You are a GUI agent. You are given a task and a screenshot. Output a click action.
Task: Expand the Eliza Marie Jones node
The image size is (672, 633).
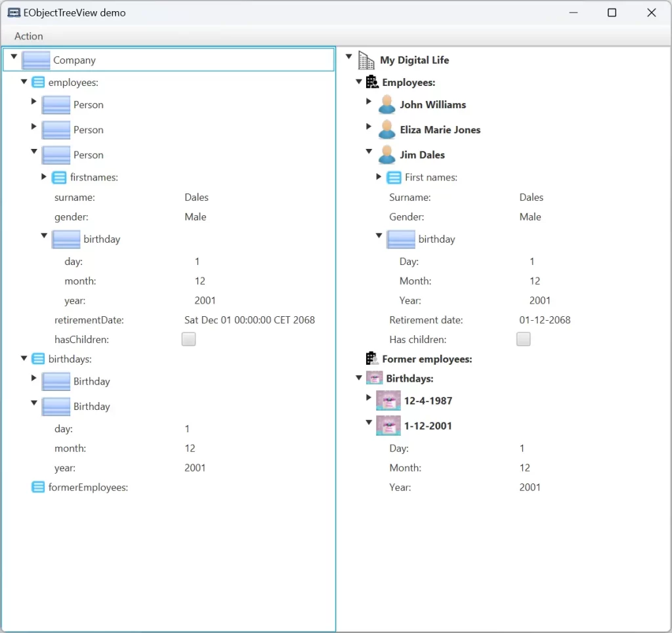point(369,127)
